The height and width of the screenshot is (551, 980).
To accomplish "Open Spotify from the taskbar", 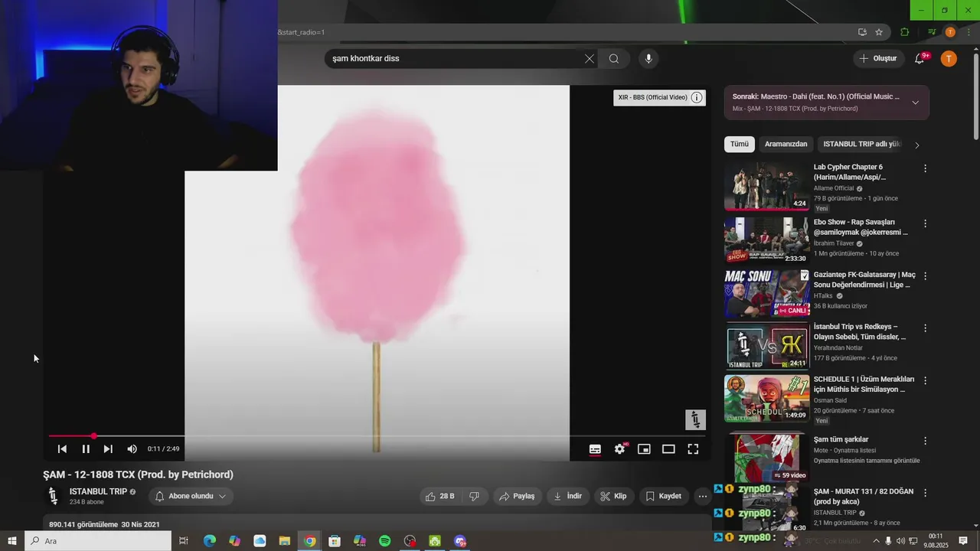I will pyautogui.click(x=385, y=541).
